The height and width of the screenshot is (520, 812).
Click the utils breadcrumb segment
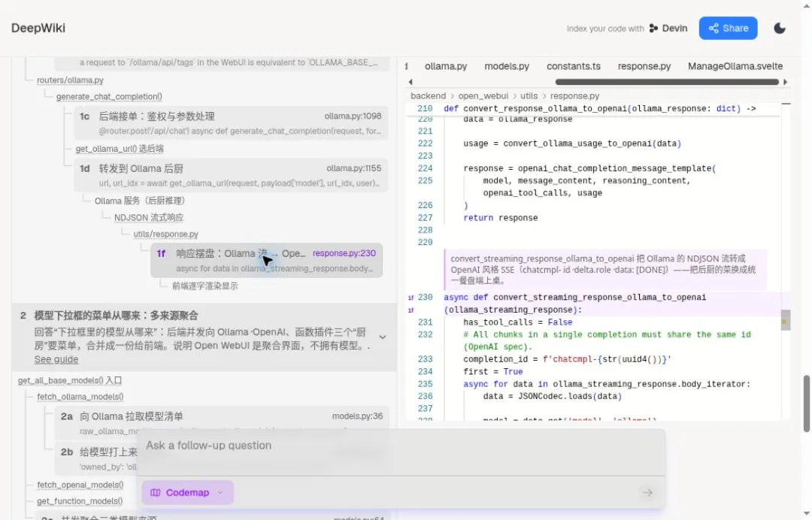529,95
